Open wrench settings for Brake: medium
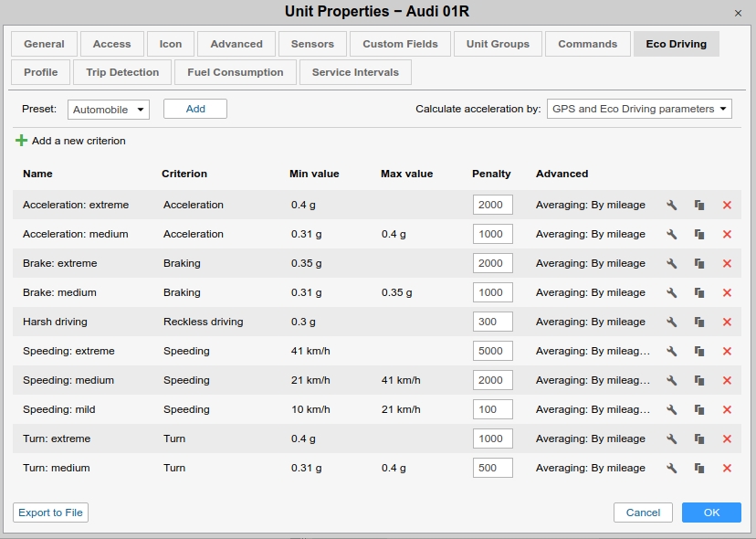756x539 pixels. coord(671,292)
